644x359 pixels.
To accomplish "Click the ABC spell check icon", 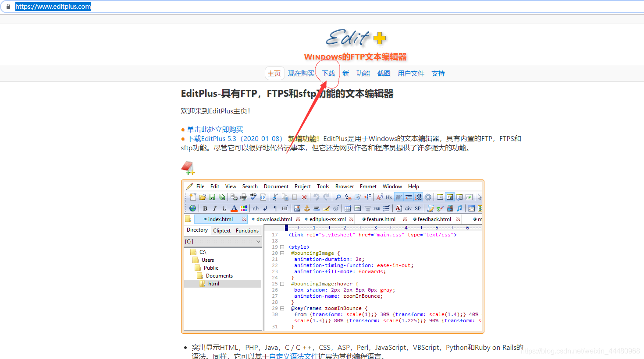I will tap(253, 197).
